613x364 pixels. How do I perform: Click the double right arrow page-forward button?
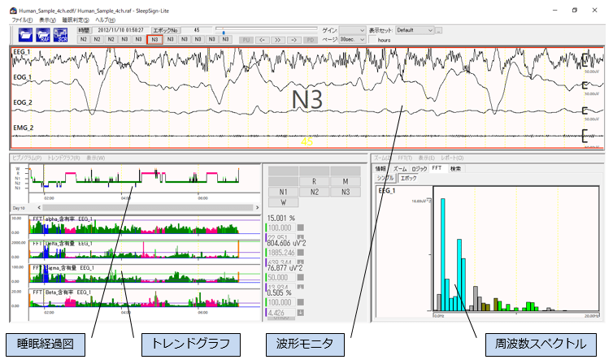(x=279, y=38)
